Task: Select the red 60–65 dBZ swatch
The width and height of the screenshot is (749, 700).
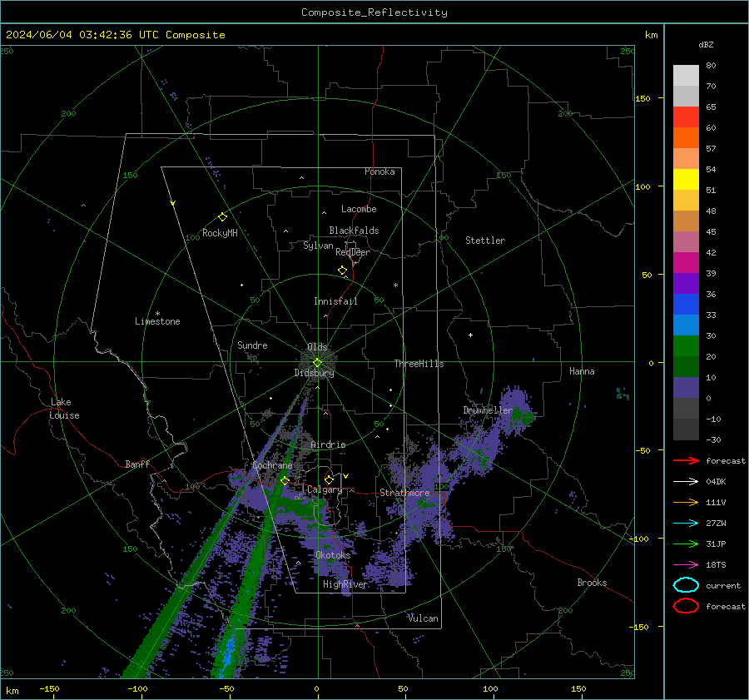Action: click(686, 117)
